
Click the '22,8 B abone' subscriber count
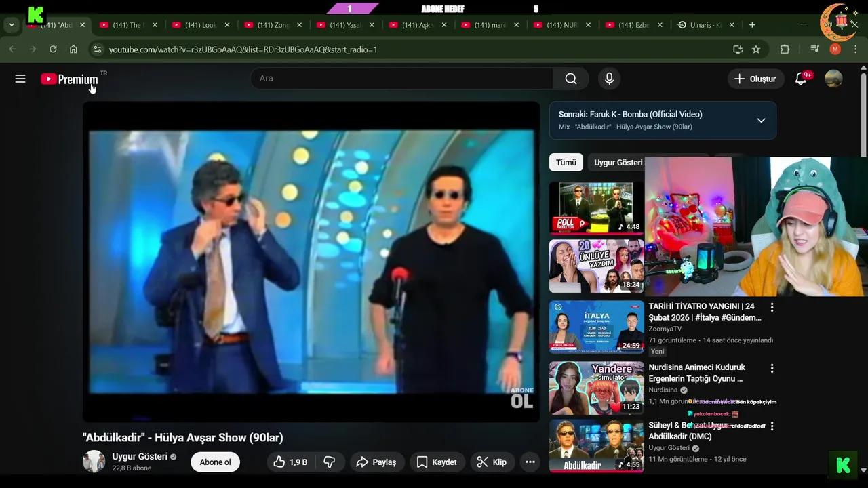[132, 468]
